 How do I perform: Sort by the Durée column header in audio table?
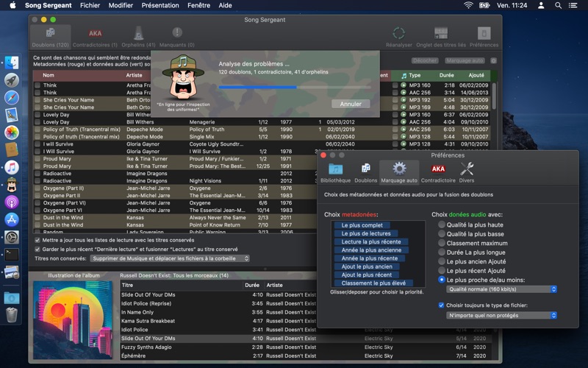(447, 75)
